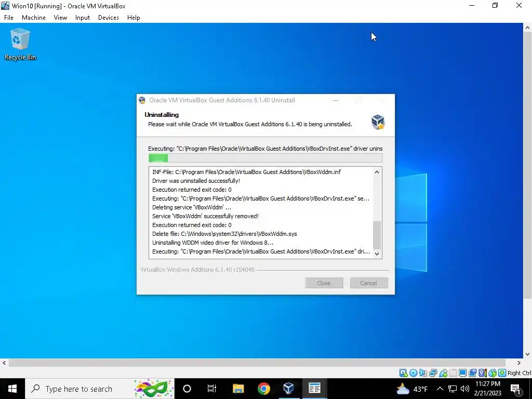
Task: Open the View menu
Action: pyautogui.click(x=60, y=18)
